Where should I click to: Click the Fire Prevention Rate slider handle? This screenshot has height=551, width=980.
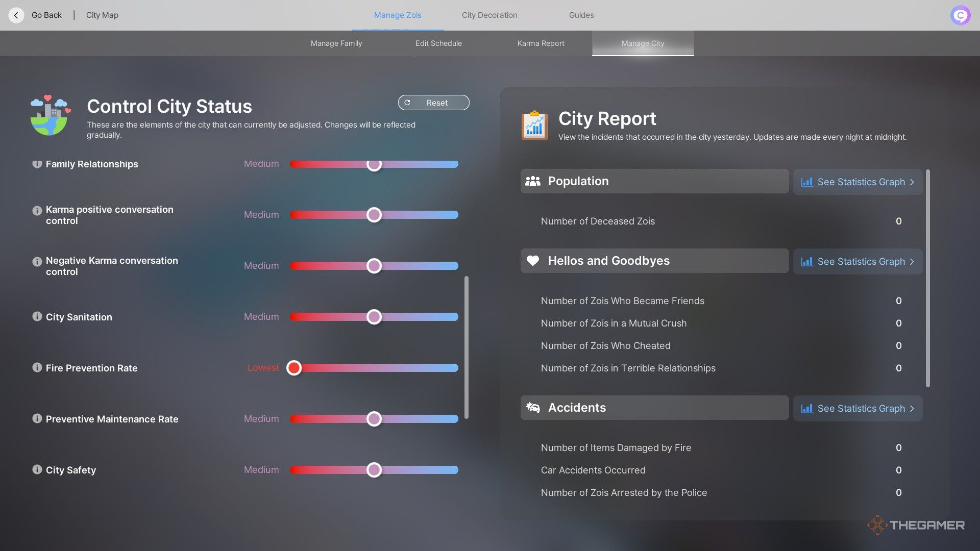click(x=294, y=368)
